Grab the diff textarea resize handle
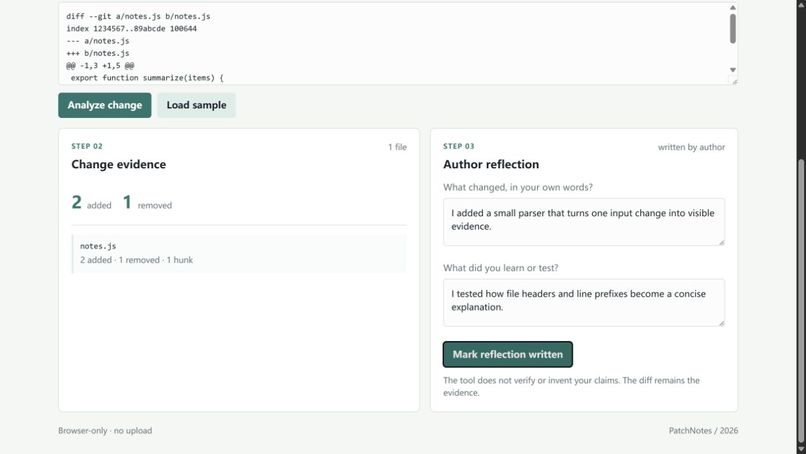Screen dimensions: 806x454 [x=734, y=81]
